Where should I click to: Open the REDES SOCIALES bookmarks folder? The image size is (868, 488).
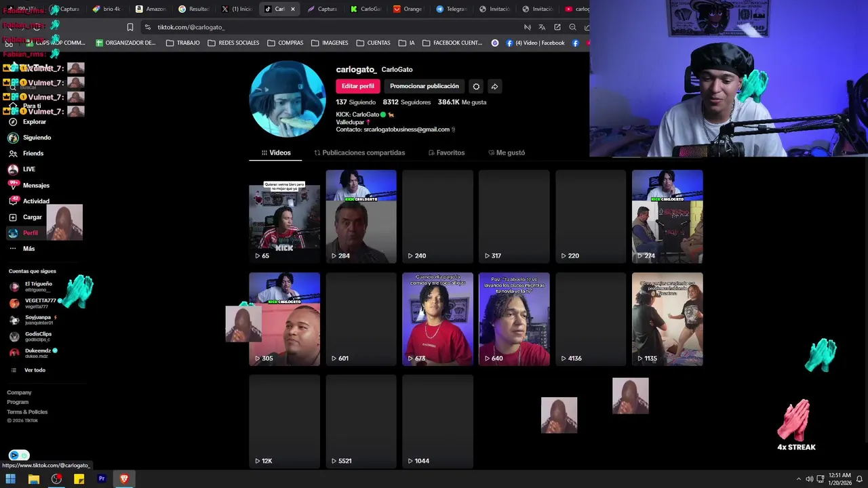[x=233, y=43]
